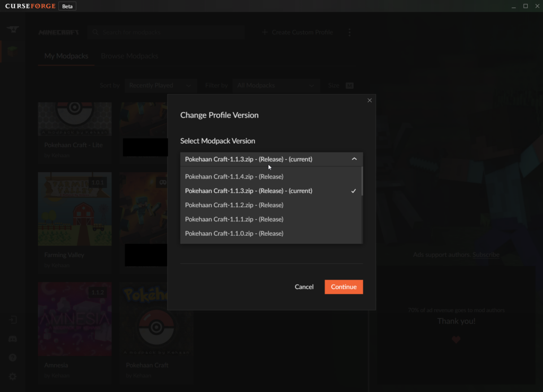
Task: Select Pokehaan Craft-1.1.1.zip release
Action: 270,219
